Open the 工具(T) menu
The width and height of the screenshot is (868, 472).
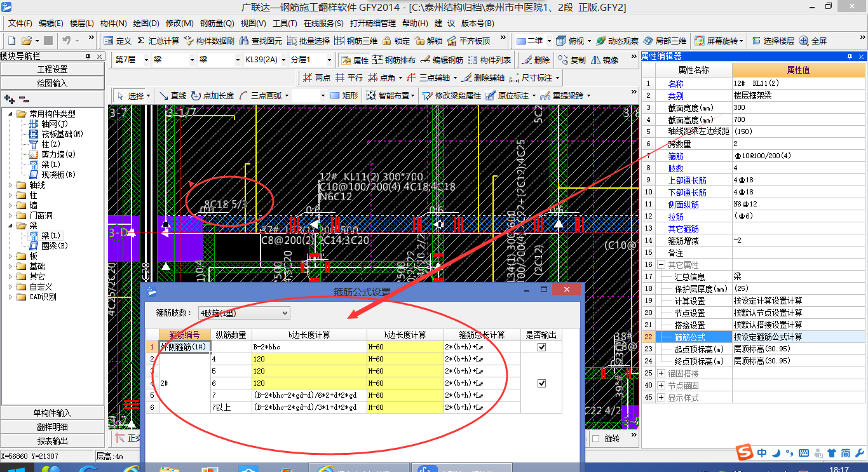point(285,24)
